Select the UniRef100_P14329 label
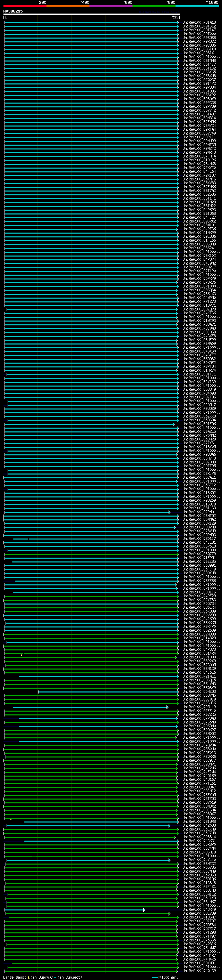 [199, 638]
